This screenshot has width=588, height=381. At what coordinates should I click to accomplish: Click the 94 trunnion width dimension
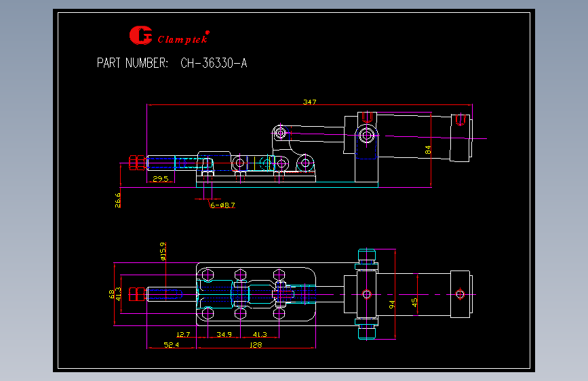392,304
